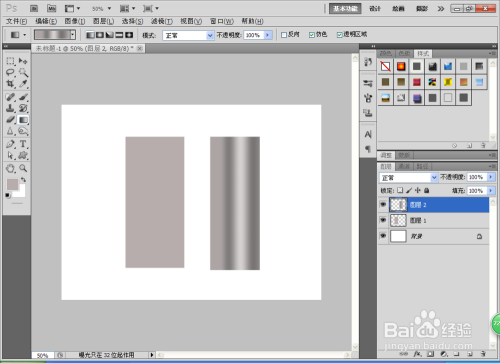Screen dimensions: 500x363
Task: Select the 图层 1 layer thumbnail
Action: click(398, 220)
